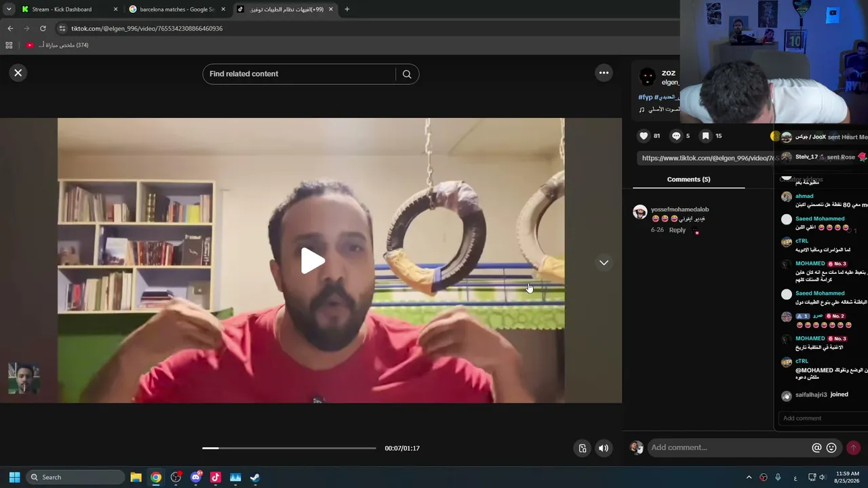Open the Windows Start menu

pyautogui.click(x=14, y=477)
